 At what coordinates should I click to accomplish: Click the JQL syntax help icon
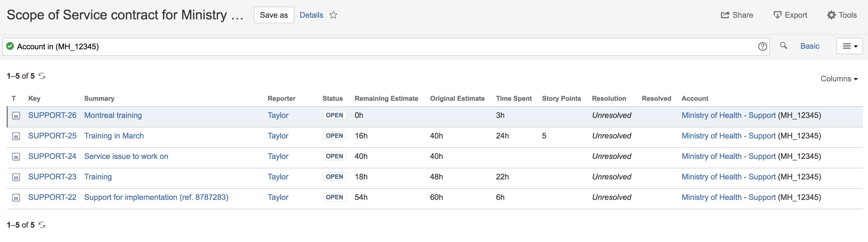pyautogui.click(x=762, y=47)
